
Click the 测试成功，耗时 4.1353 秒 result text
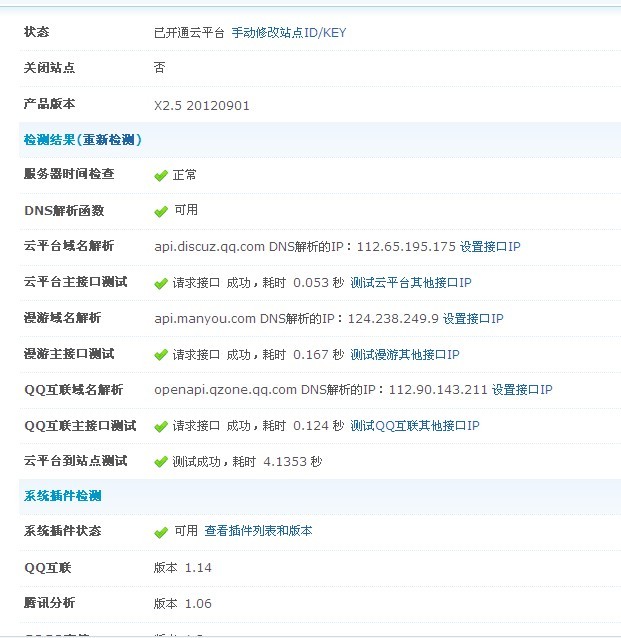point(247,461)
